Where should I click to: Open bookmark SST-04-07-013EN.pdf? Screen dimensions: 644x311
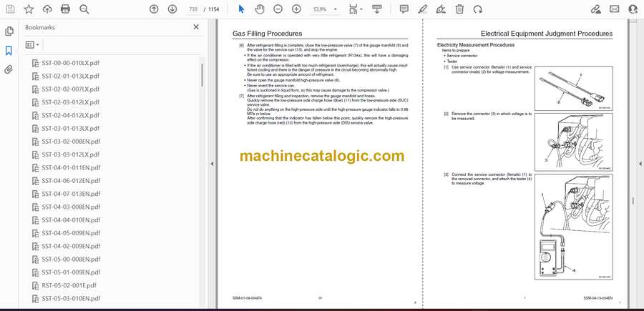click(70, 194)
